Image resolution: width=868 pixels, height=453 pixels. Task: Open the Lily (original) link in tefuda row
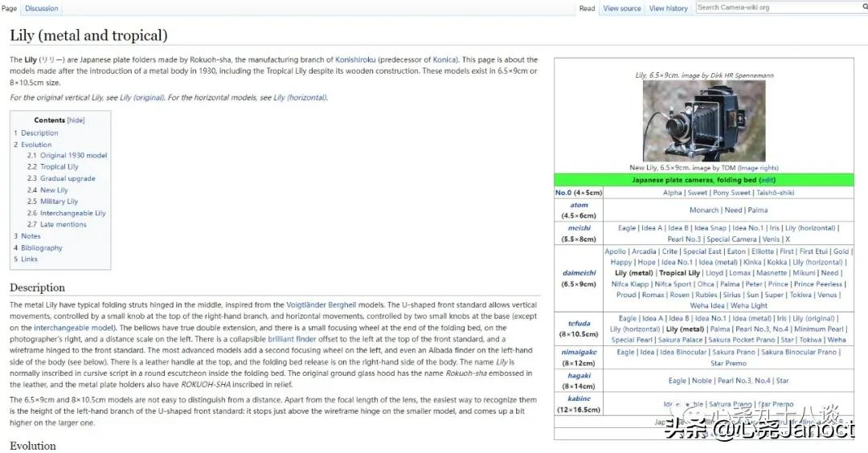[813, 318]
